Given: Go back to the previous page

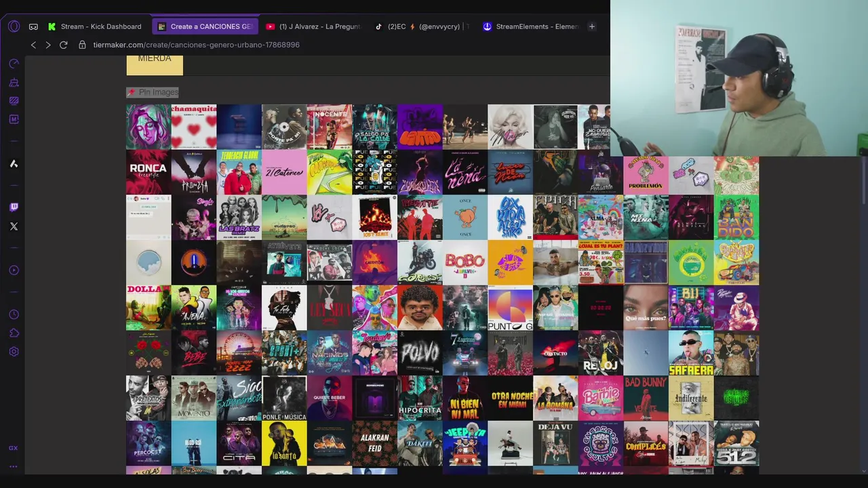Looking at the screenshot, I should point(33,45).
